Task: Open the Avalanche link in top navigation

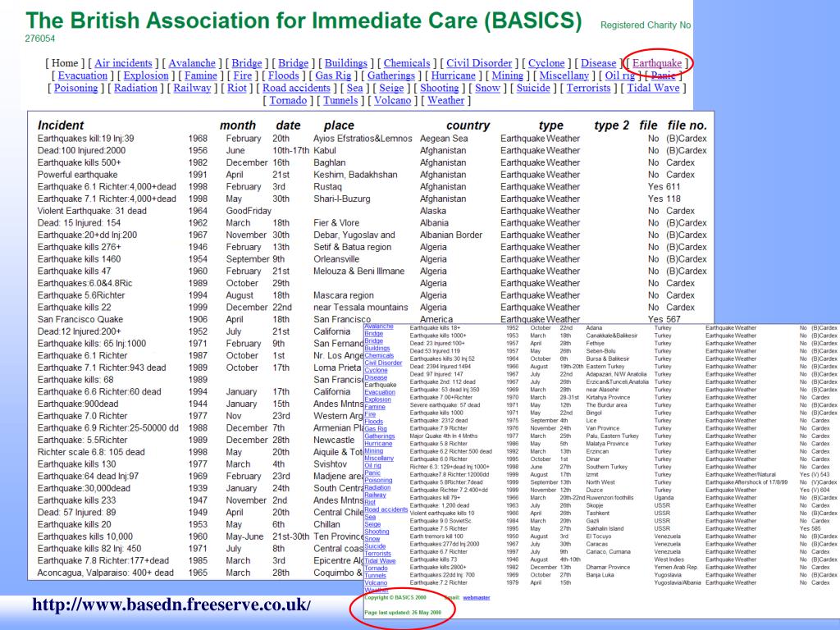Action: [192, 62]
